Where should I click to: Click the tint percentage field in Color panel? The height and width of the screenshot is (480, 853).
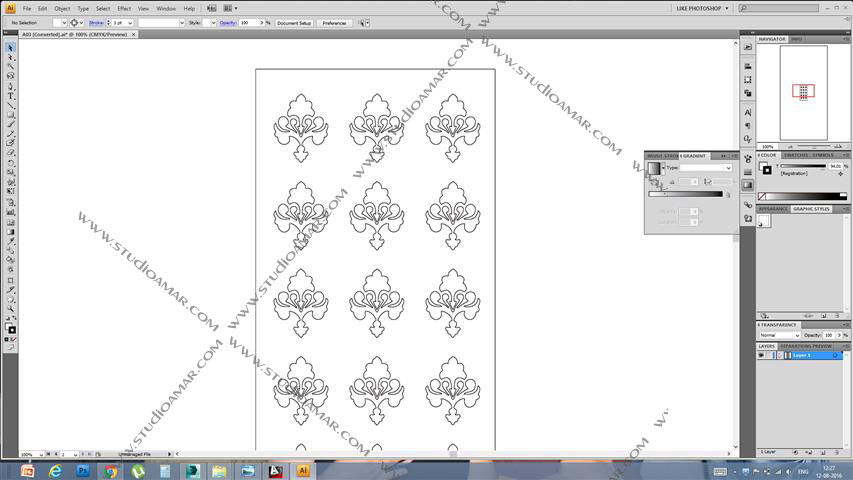pyautogui.click(x=835, y=166)
